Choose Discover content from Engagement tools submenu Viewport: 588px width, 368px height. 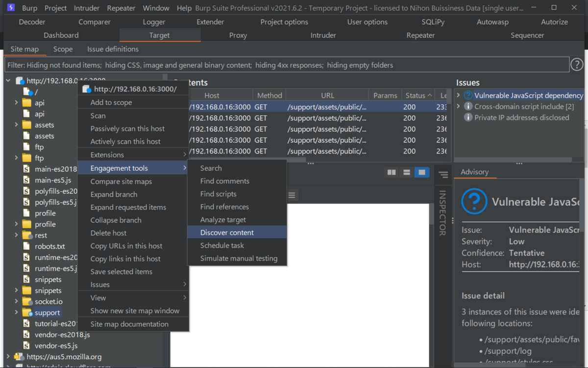pyautogui.click(x=237, y=233)
